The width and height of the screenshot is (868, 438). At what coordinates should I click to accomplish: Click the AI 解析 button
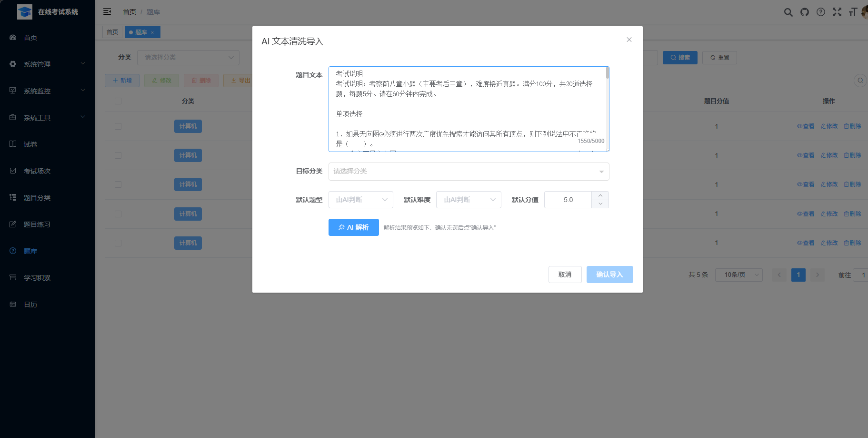pyautogui.click(x=353, y=227)
